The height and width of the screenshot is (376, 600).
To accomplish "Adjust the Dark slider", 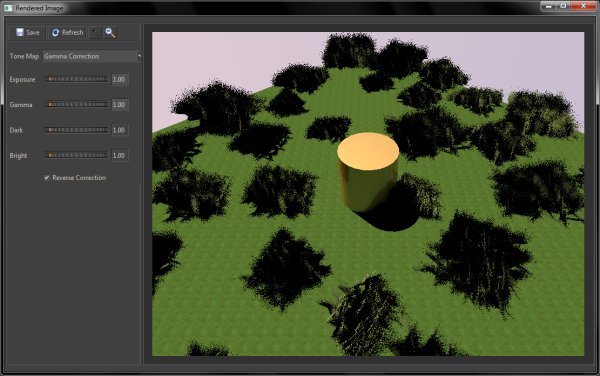I will (x=76, y=130).
